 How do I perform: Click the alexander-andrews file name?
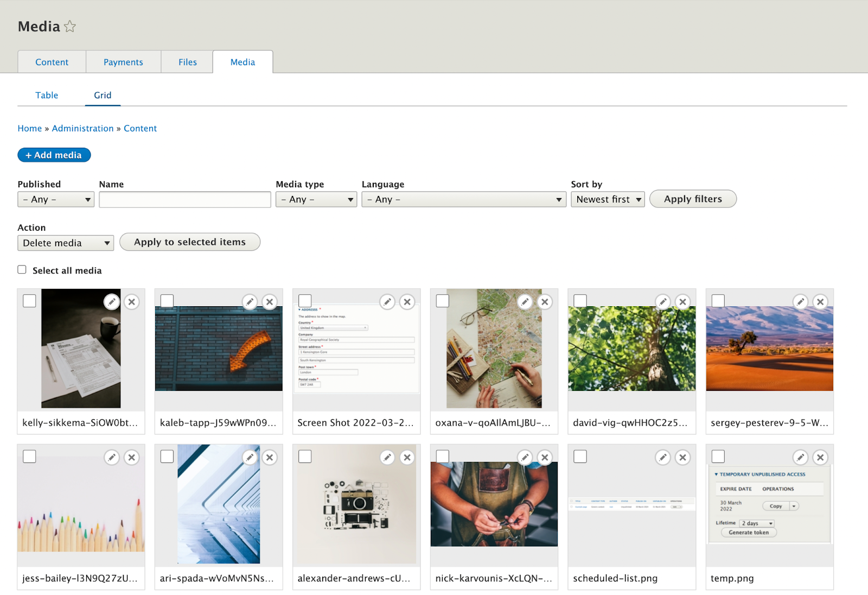click(x=354, y=578)
